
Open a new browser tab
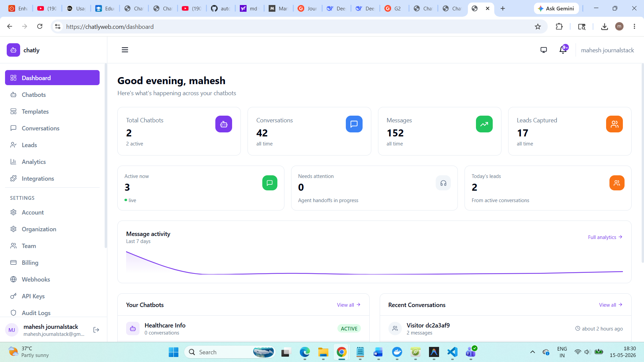503,8
